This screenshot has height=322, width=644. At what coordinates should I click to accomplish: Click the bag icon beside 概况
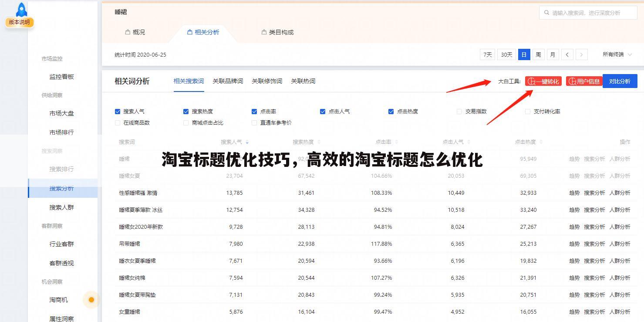coord(128,32)
